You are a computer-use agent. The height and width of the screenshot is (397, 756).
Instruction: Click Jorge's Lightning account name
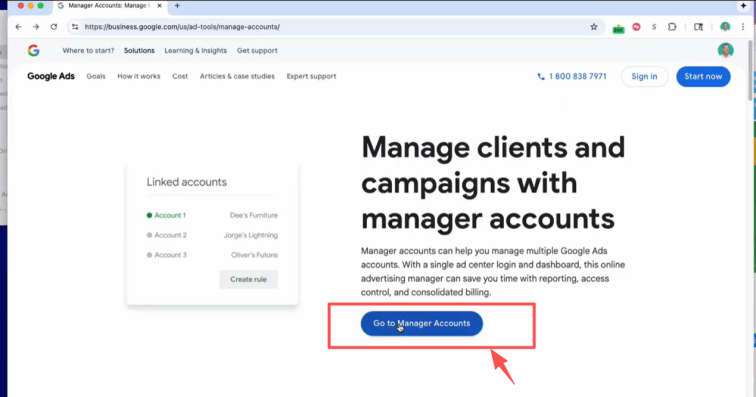pos(251,235)
